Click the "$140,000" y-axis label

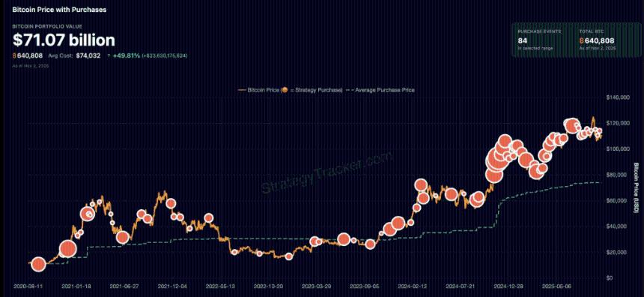618,97
